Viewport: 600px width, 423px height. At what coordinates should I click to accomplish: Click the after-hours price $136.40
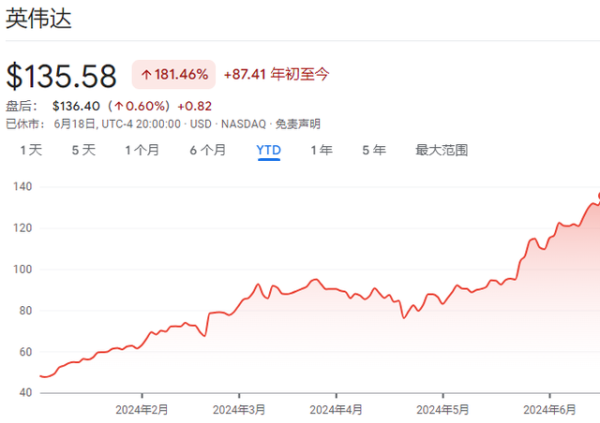pos(76,106)
